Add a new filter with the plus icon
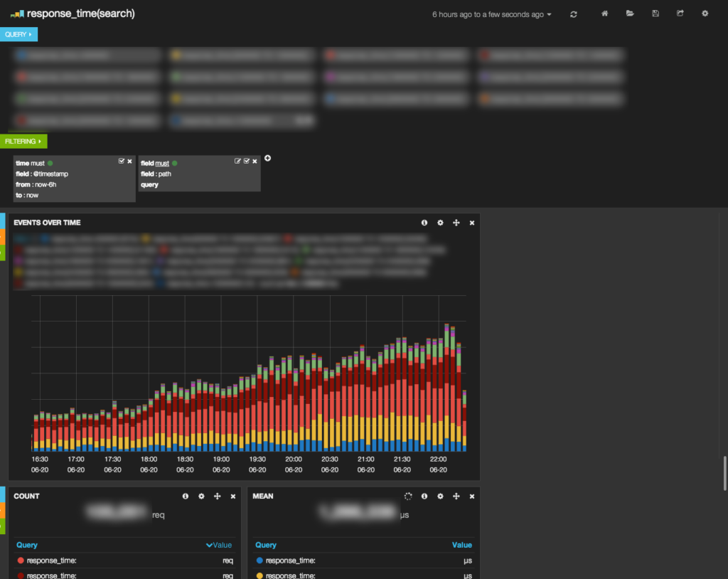 (268, 158)
